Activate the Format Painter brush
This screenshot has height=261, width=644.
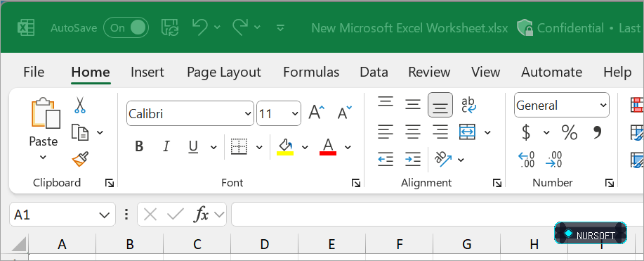click(81, 158)
